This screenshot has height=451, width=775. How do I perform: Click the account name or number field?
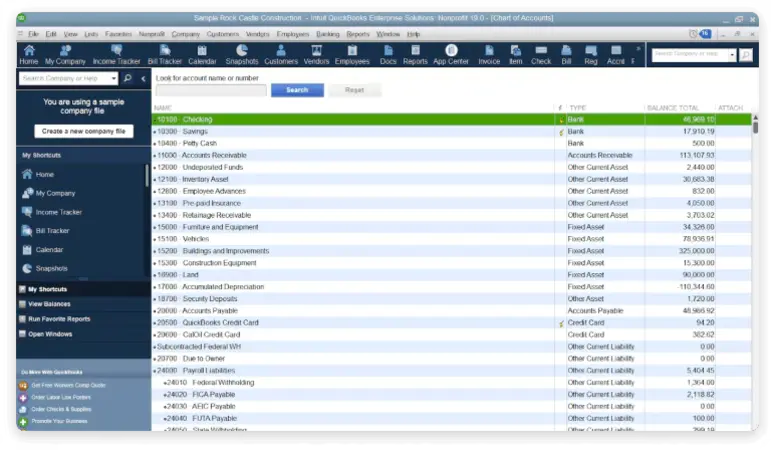tap(211, 90)
